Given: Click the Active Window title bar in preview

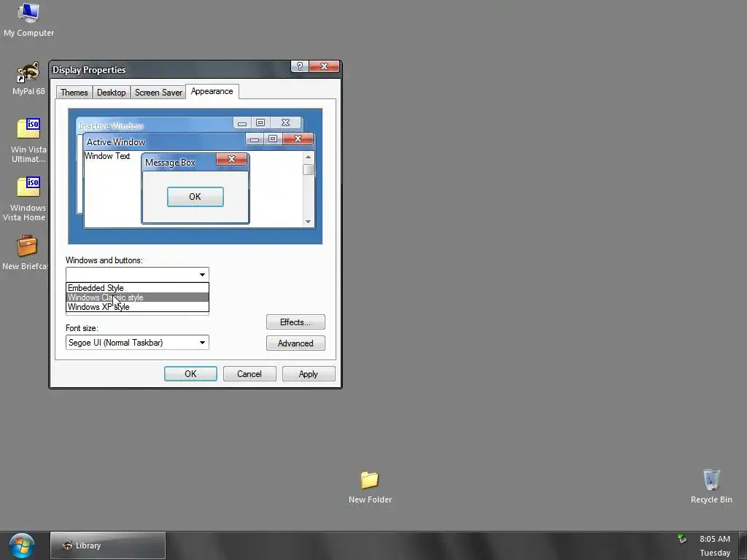Looking at the screenshot, I should [x=165, y=141].
